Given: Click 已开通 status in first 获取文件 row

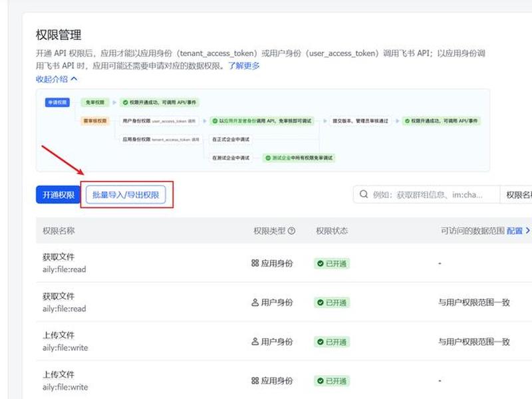Looking at the screenshot, I should 332,263.
